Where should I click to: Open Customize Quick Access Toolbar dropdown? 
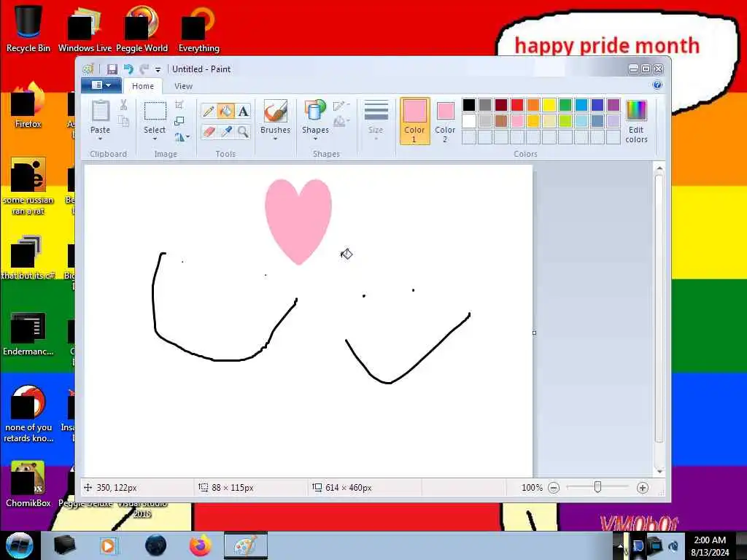pyautogui.click(x=158, y=70)
